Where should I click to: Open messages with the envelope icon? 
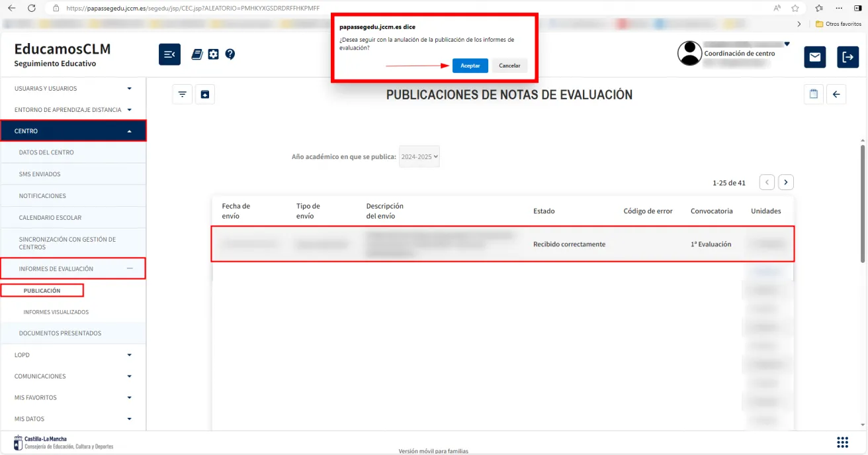click(x=814, y=57)
